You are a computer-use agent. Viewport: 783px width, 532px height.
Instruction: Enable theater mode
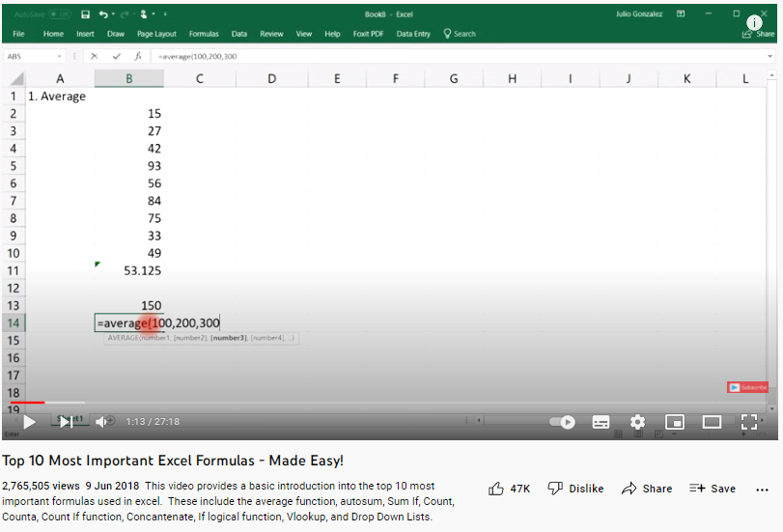(712, 422)
